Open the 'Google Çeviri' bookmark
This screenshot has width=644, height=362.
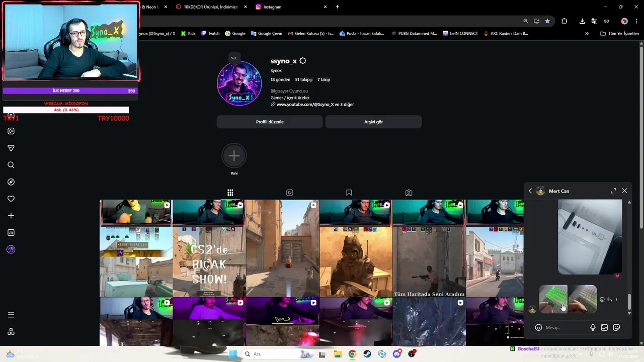tap(266, 34)
